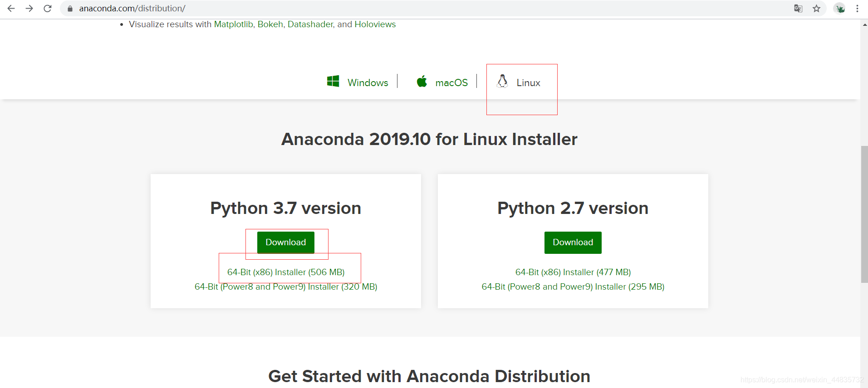Open the Bokeh link
This screenshot has width=868, height=388.
pyautogui.click(x=270, y=24)
